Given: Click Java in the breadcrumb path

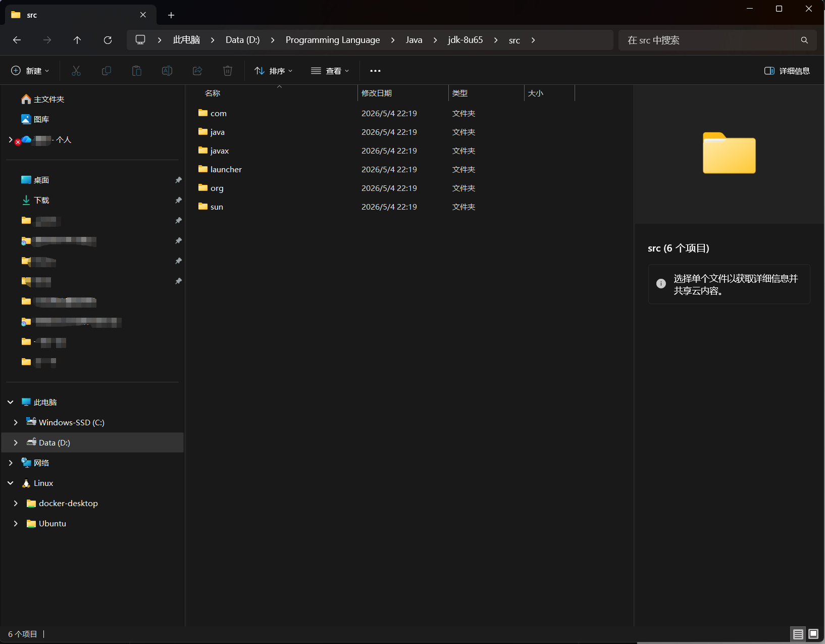Looking at the screenshot, I should (414, 40).
